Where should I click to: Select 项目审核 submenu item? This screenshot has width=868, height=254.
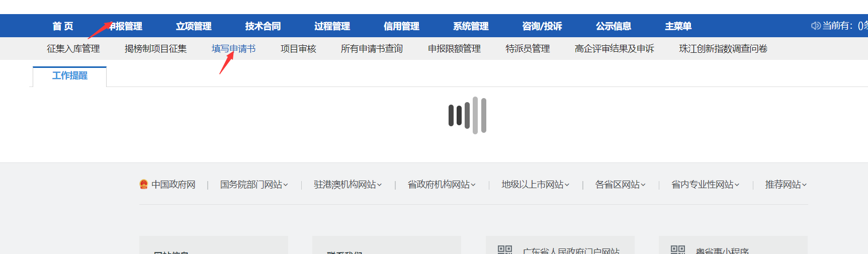tap(298, 49)
